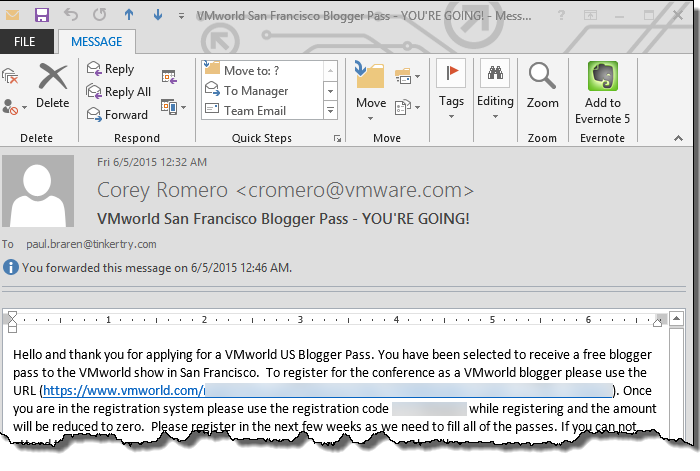Select the Move to: ? quick step
This screenshot has height=471, width=700.
(x=262, y=70)
